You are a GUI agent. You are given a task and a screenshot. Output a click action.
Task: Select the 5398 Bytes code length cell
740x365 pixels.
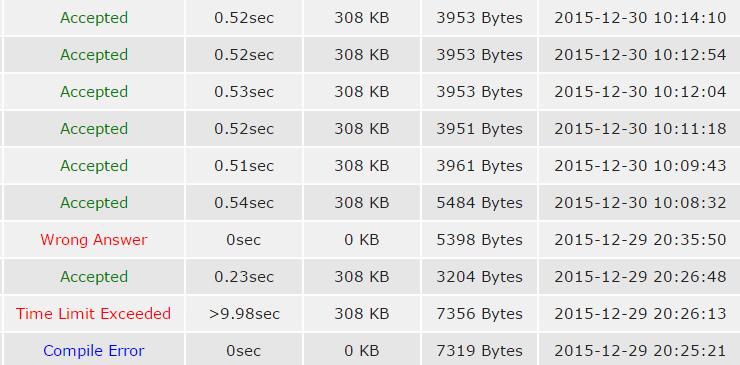tap(479, 239)
